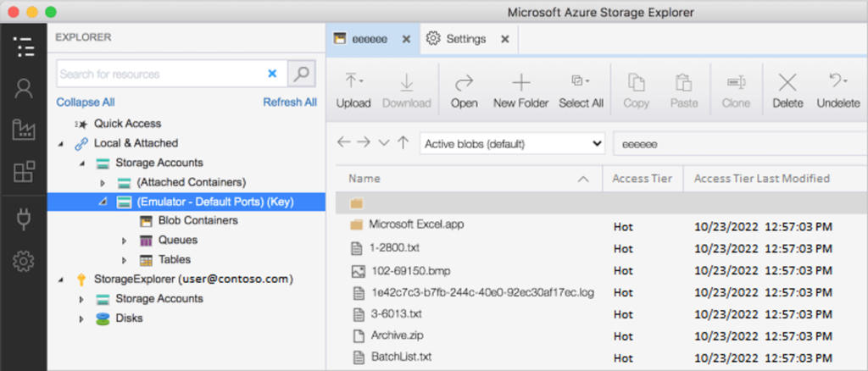Click the eeeeee path field
This screenshot has height=371, width=868.
[740, 144]
